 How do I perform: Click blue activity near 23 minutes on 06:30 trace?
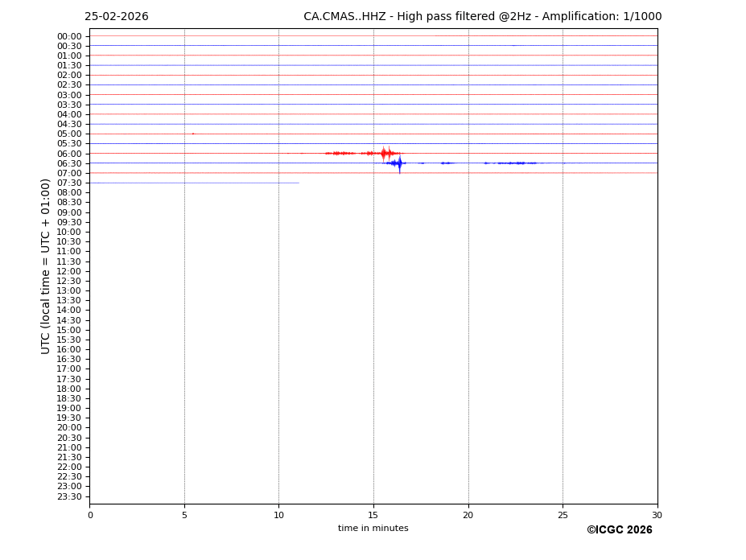pos(519,163)
